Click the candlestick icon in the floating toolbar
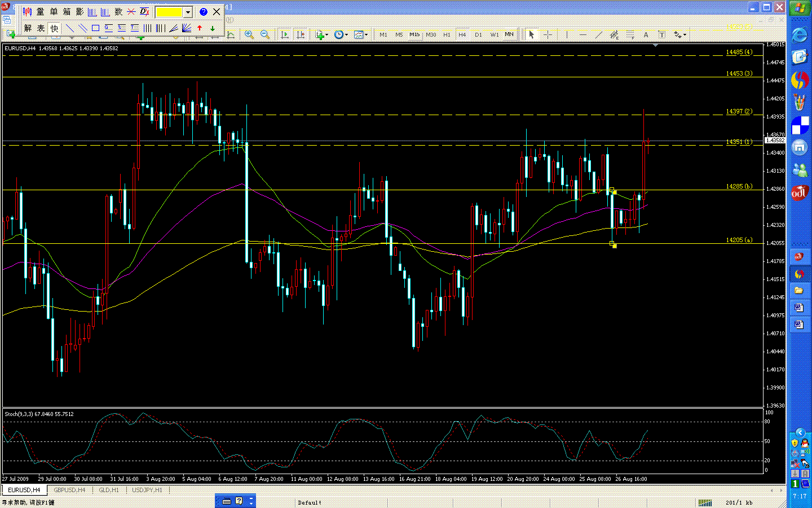812x508 pixels. pyautogui.click(x=27, y=12)
